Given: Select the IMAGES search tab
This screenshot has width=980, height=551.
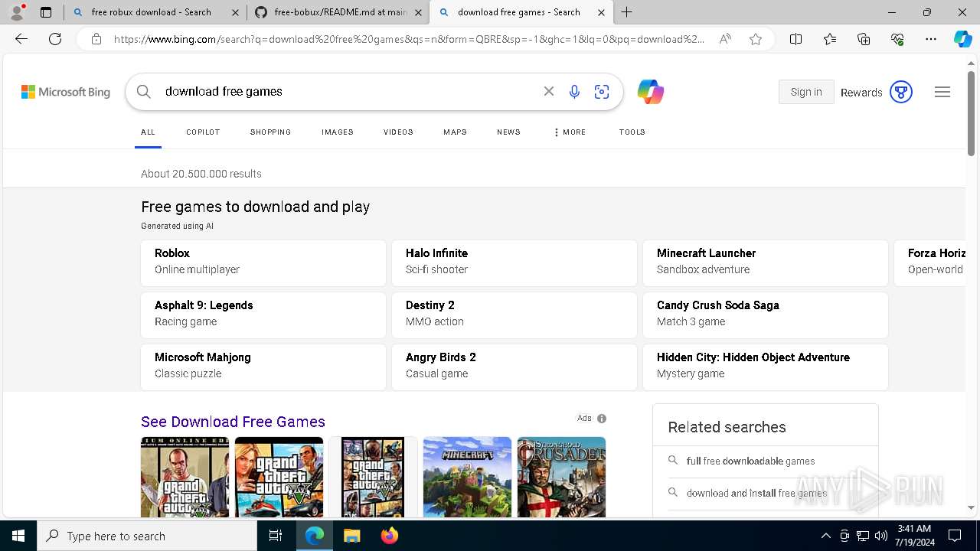Looking at the screenshot, I should coord(338,132).
